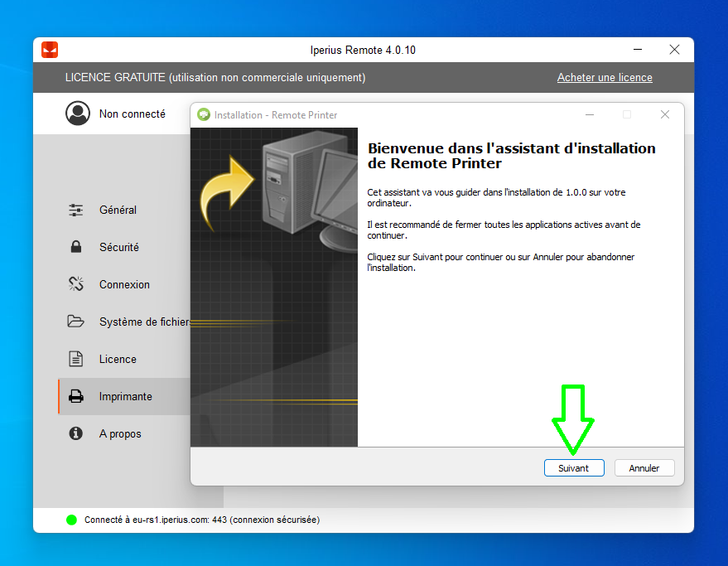Click the Non connecté account label
This screenshot has height=566, width=728.
133,114
